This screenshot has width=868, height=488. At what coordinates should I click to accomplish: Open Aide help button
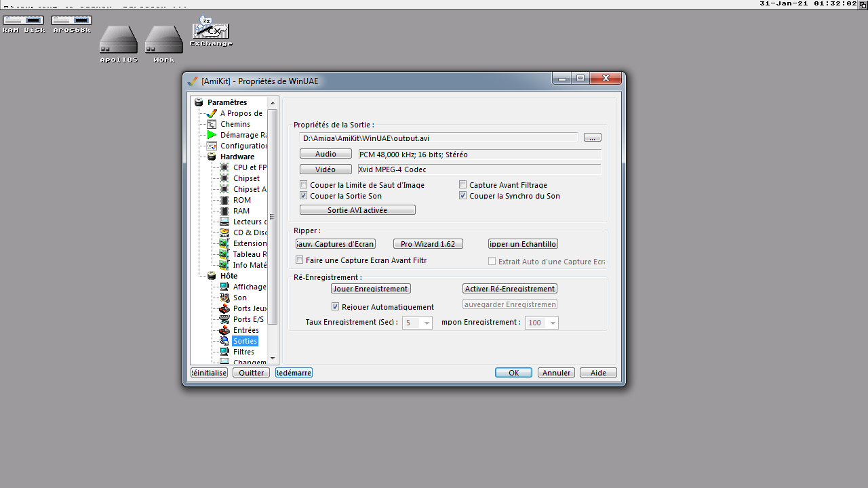598,373
